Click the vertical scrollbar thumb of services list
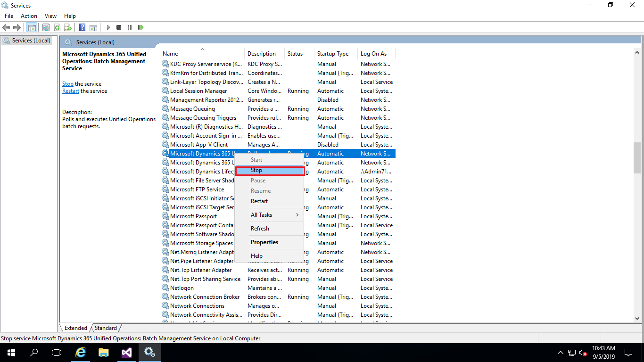644x362 pixels. point(637,157)
